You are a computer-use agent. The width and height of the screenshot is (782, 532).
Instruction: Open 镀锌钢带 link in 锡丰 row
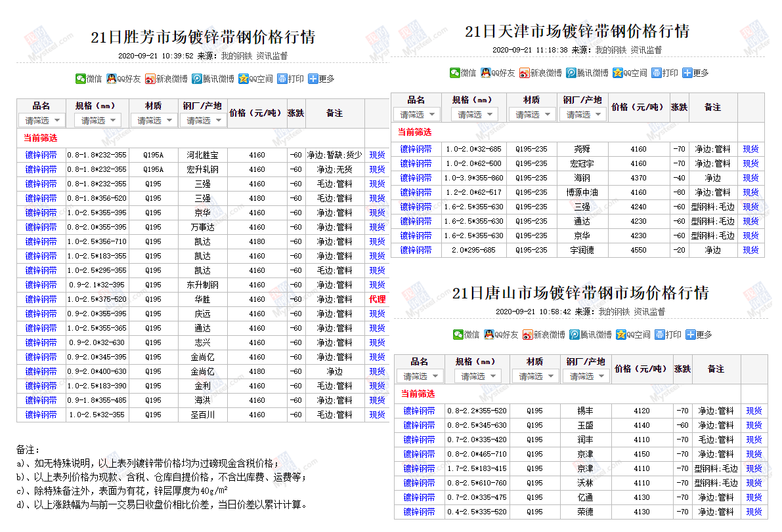coord(419,411)
